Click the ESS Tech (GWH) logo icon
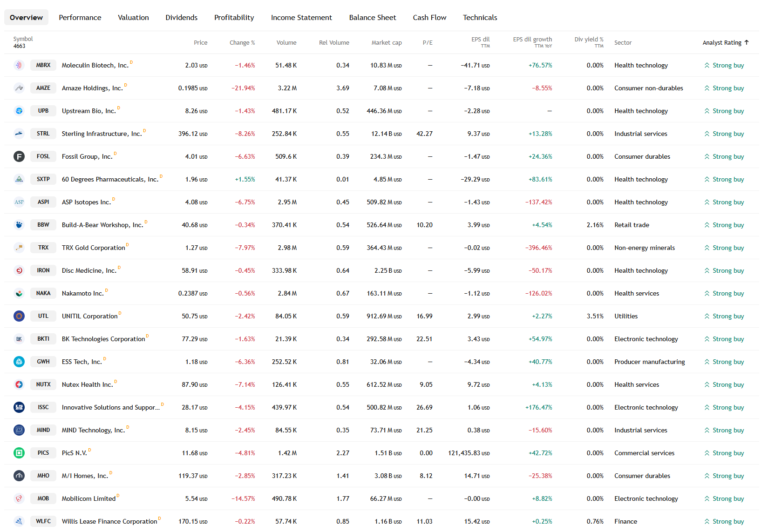Viewport: 768px width, 532px height. [x=19, y=362]
